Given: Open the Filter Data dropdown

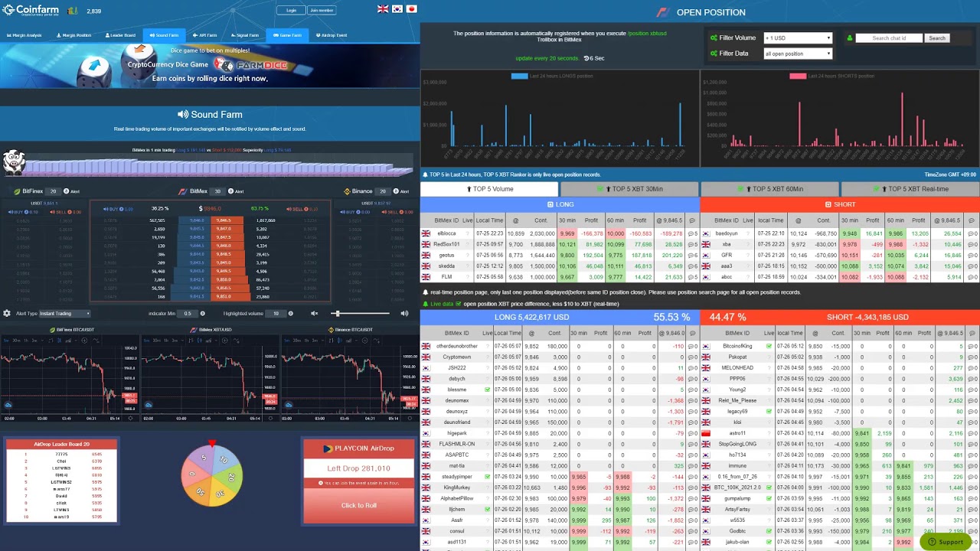Looking at the screenshot, I should point(798,54).
